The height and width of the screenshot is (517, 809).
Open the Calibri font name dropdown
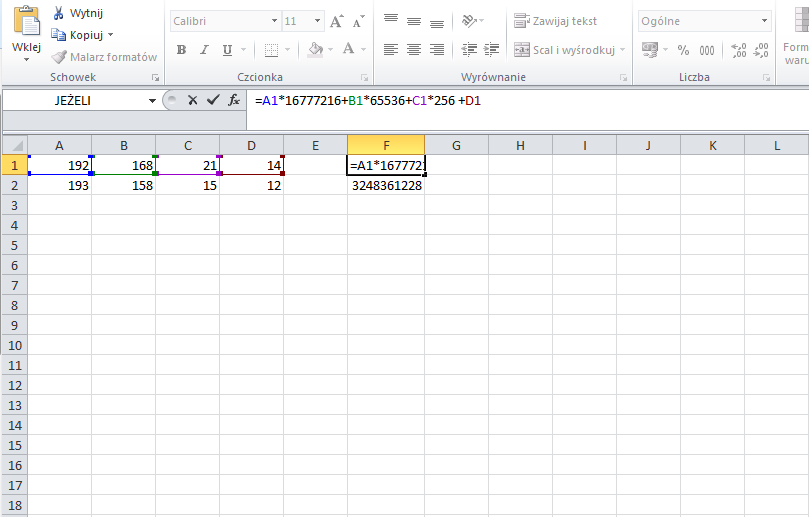pos(274,21)
